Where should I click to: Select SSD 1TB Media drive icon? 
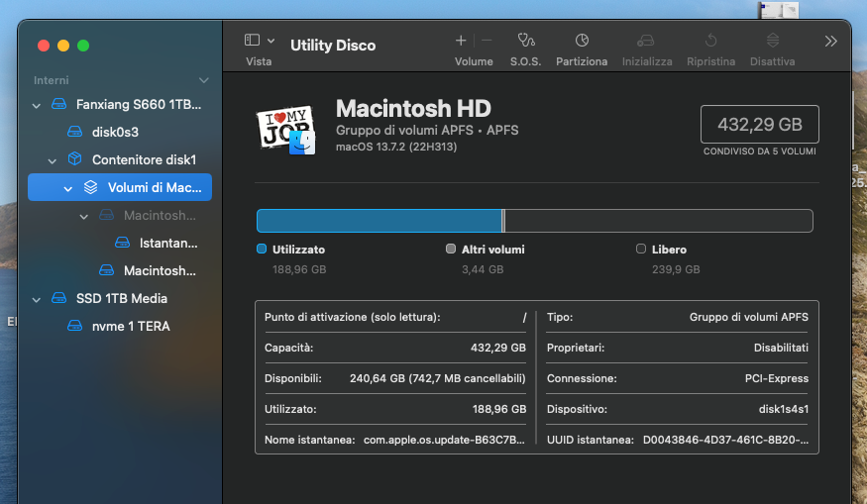(x=59, y=298)
